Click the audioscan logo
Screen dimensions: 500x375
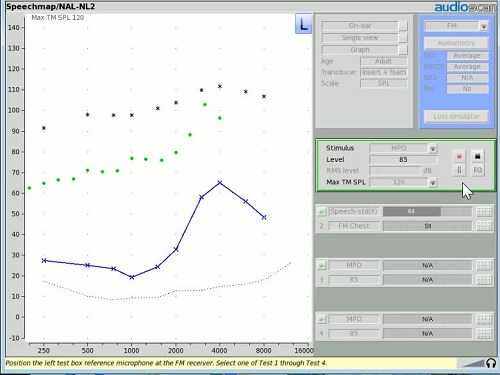pos(465,7)
